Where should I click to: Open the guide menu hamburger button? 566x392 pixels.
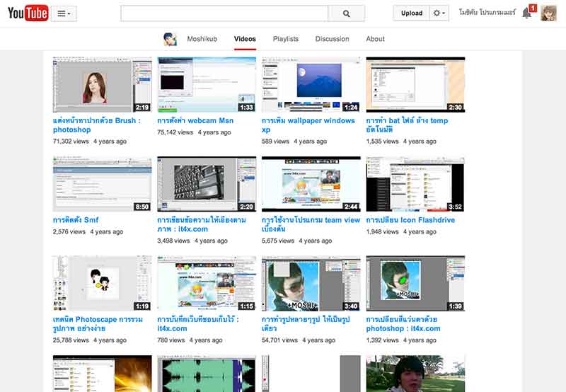pos(64,13)
